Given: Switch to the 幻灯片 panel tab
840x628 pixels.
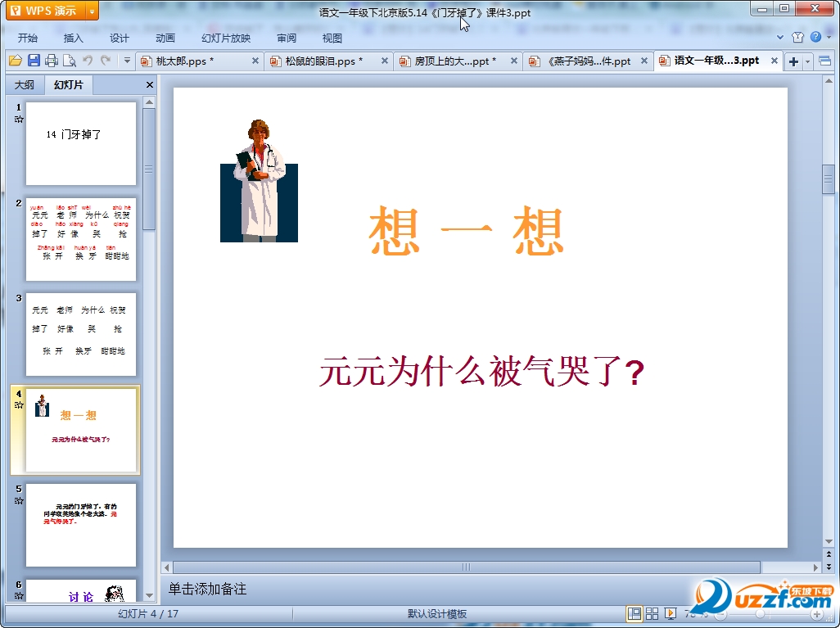Looking at the screenshot, I should [x=69, y=84].
